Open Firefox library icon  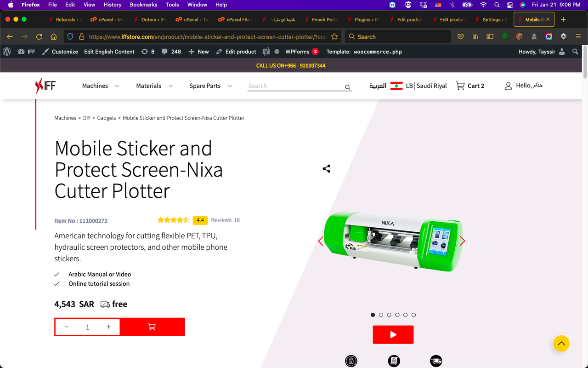475,36
